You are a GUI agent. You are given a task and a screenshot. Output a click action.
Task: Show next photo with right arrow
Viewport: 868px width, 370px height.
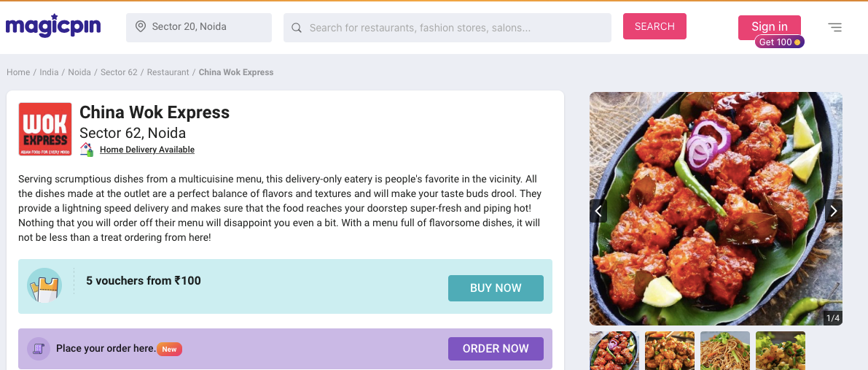[833, 211]
